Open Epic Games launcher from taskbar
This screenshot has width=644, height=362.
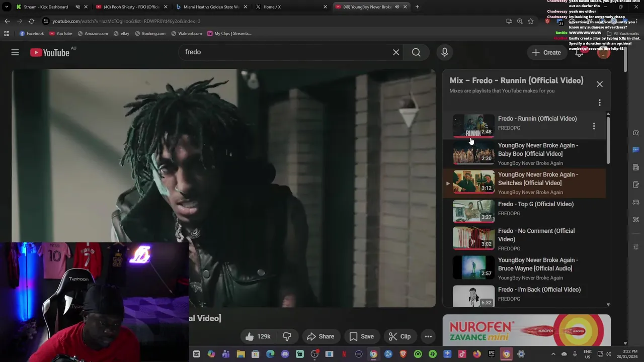pyautogui.click(x=492, y=354)
